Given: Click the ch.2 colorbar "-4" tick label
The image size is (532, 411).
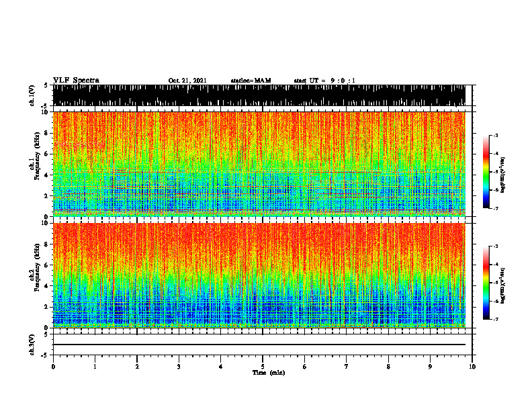Looking at the screenshot, I should click(x=495, y=265).
